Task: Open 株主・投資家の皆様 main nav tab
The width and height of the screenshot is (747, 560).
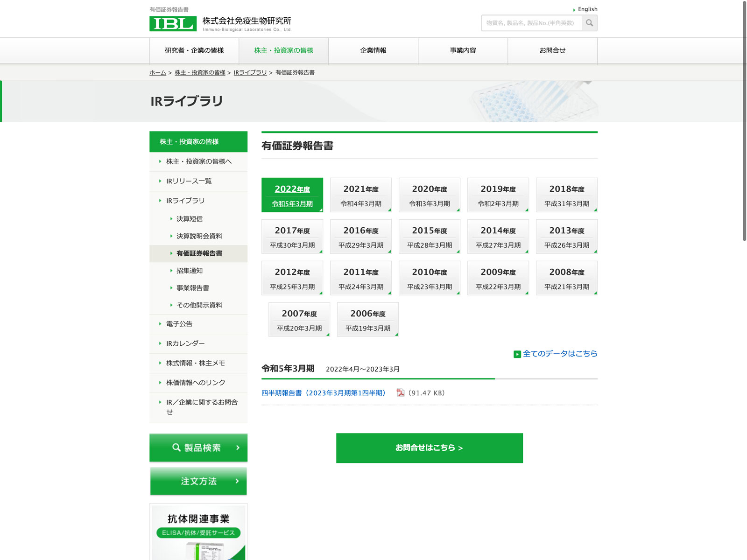Action: click(283, 50)
